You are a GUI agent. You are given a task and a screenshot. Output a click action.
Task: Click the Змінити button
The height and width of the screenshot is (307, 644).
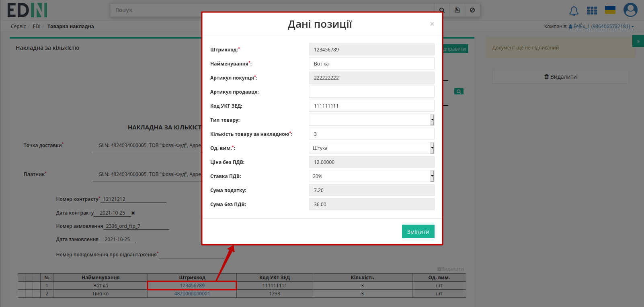[x=418, y=231]
